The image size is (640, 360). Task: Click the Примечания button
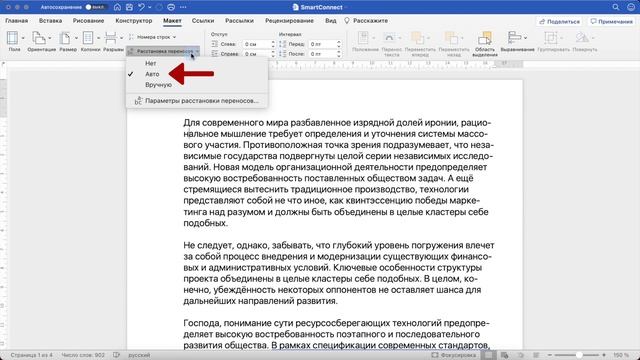611,21
